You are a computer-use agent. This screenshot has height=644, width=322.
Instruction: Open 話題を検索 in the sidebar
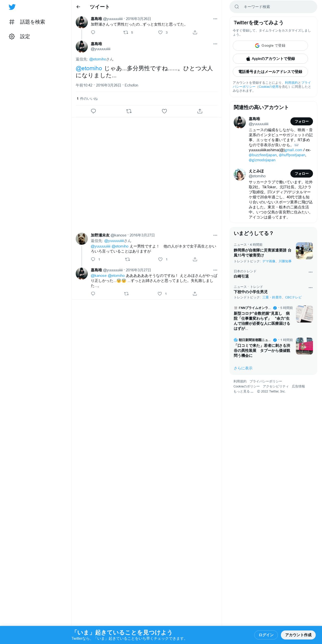pyautogui.click(x=27, y=22)
